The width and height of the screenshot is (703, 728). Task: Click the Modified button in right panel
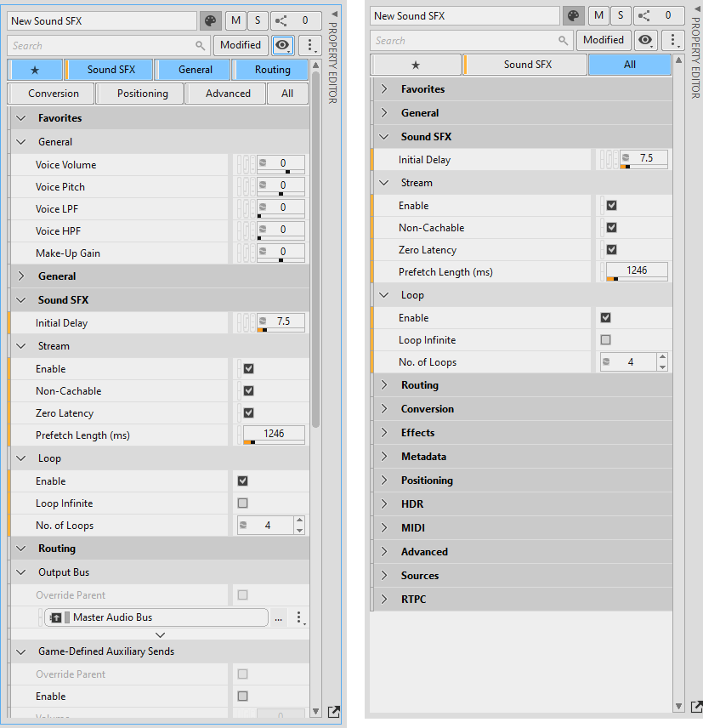[x=604, y=40]
